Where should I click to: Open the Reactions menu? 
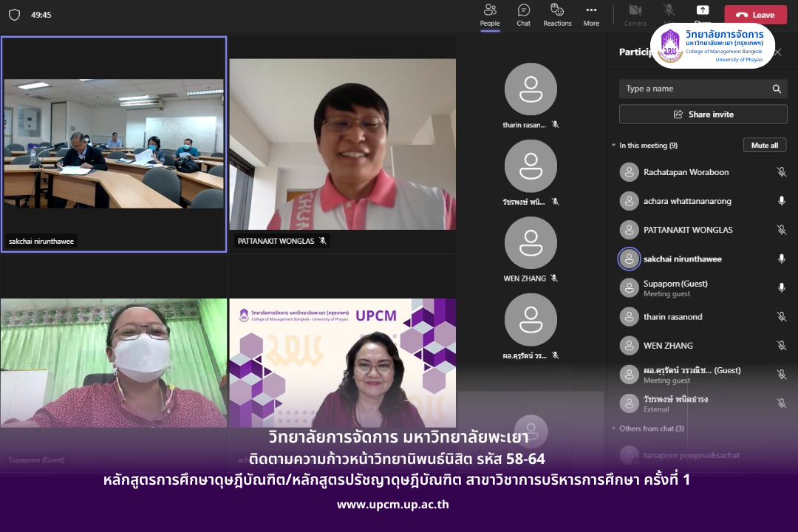click(x=557, y=16)
